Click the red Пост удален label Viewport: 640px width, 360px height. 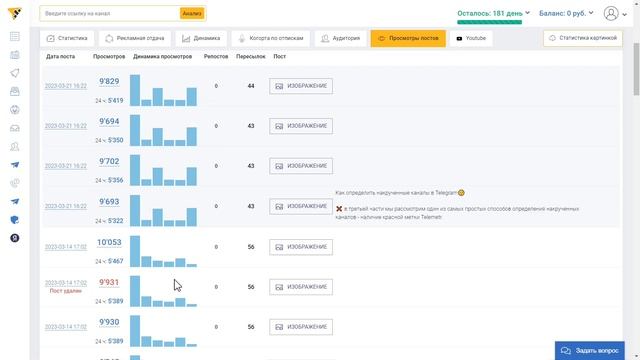66,291
